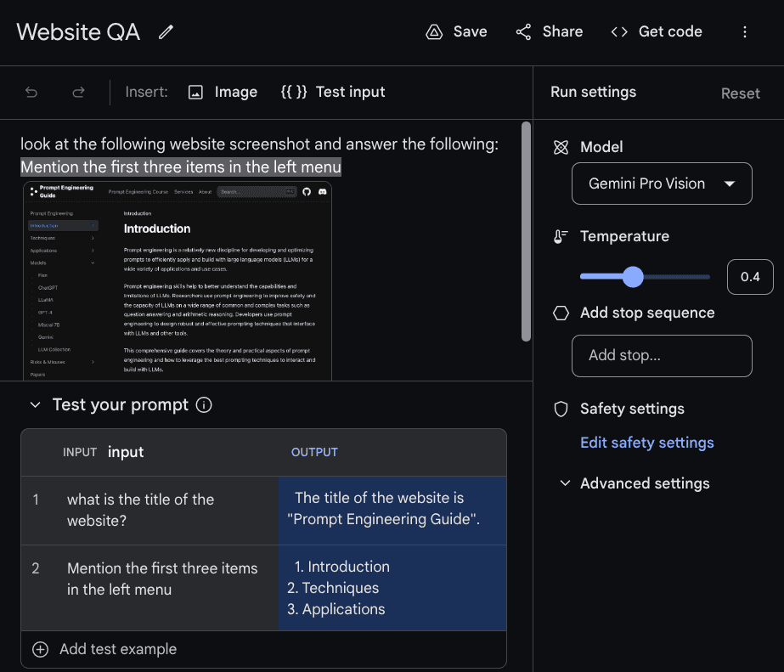Click the redo arrow icon
The image size is (784, 672).
(x=78, y=92)
